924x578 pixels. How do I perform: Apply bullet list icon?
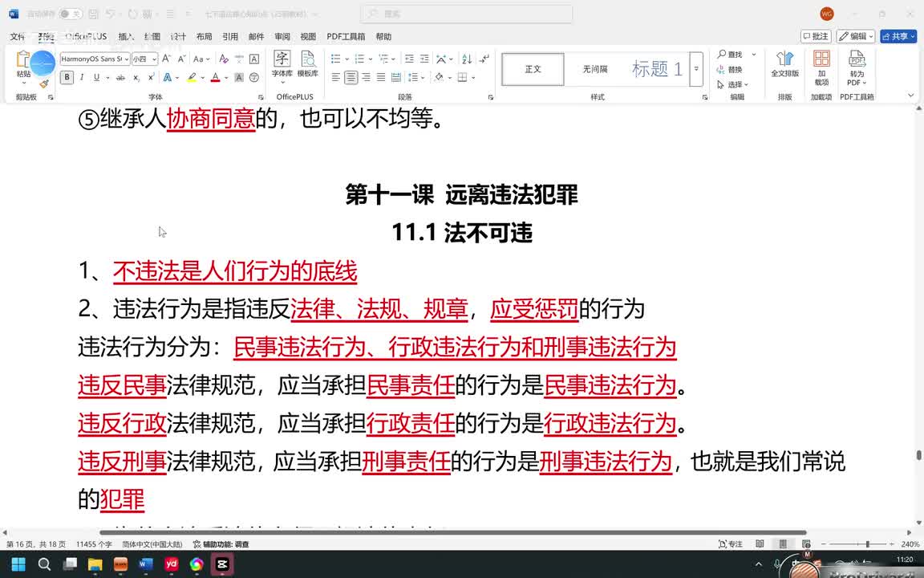click(x=336, y=59)
